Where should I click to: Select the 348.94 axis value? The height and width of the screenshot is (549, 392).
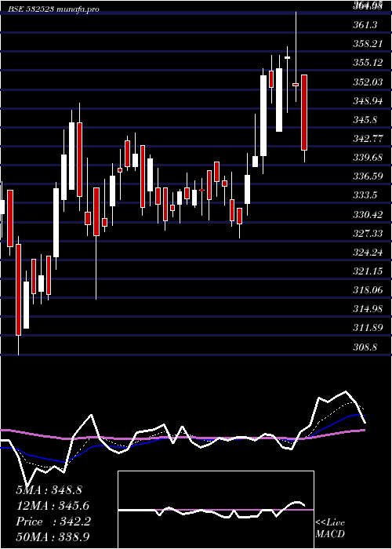pyautogui.click(x=367, y=101)
